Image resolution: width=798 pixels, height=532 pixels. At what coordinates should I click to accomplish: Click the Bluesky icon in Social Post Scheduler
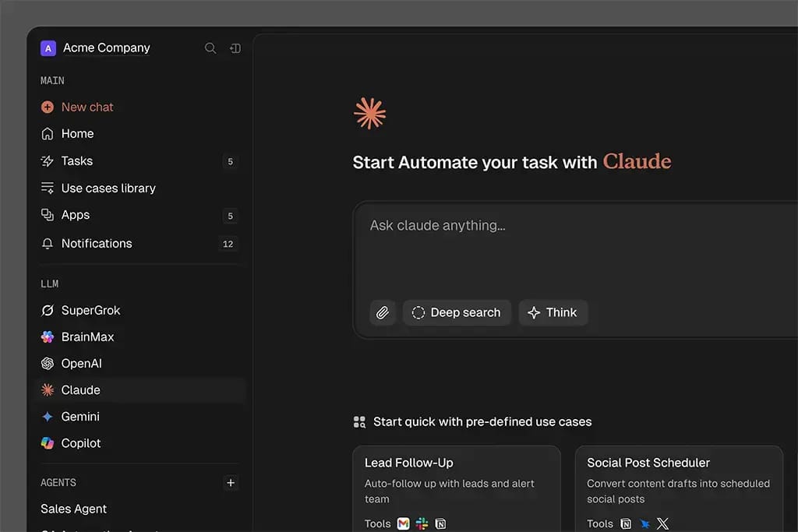(644, 523)
